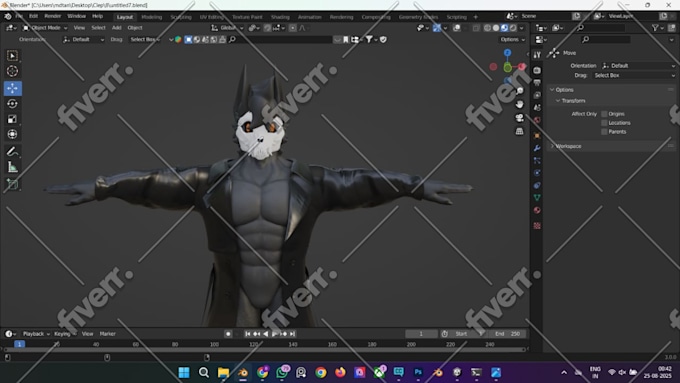The width and height of the screenshot is (680, 383).
Task: Open the Render menu
Action: pos(52,16)
